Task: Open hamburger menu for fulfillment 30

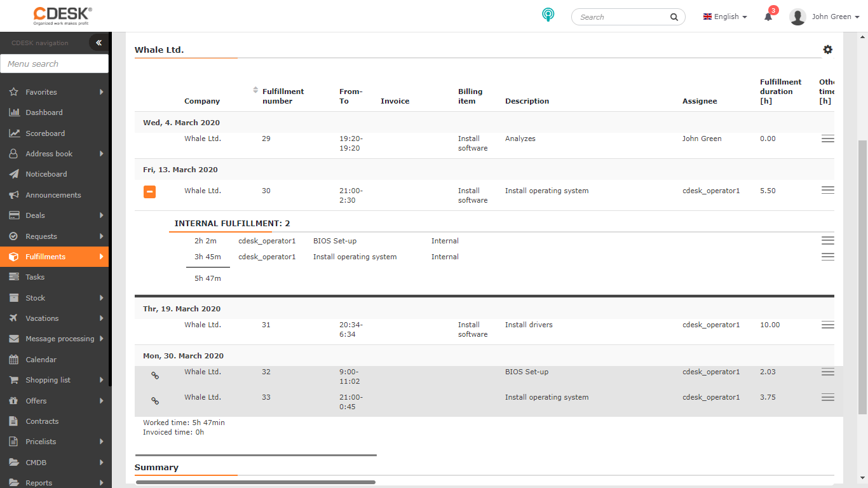Action: 828,190
